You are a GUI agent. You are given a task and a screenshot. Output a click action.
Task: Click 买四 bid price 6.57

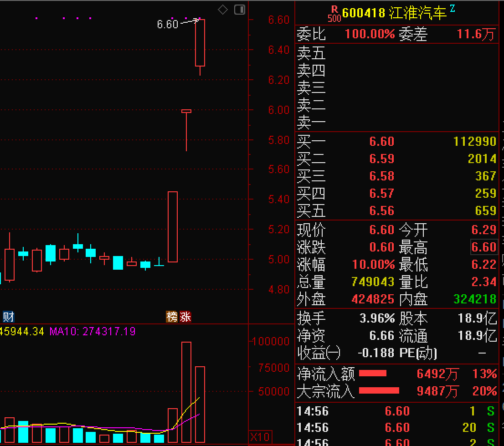381,194
